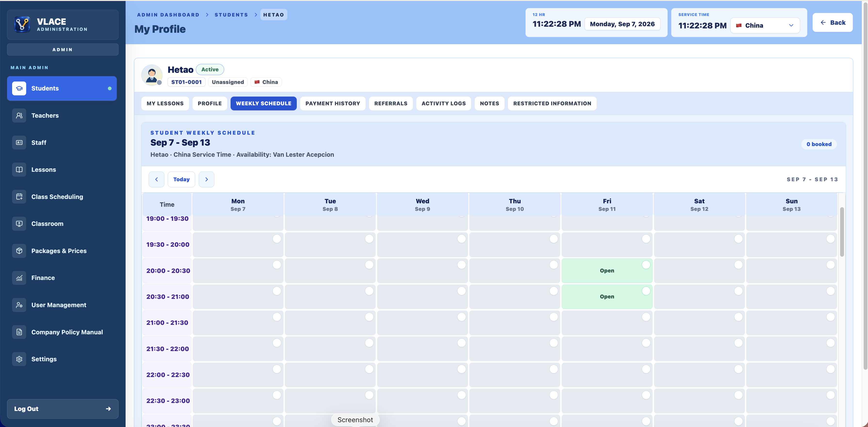868x427 pixels.
Task: Open the My Lessons tab
Action: (165, 104)
